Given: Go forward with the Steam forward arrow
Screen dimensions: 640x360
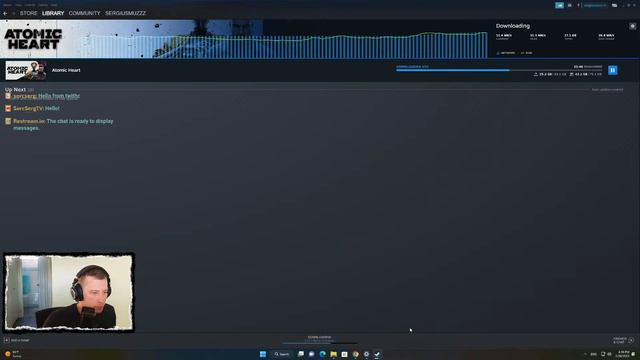Looking at the screenshot, I should 13,13.
